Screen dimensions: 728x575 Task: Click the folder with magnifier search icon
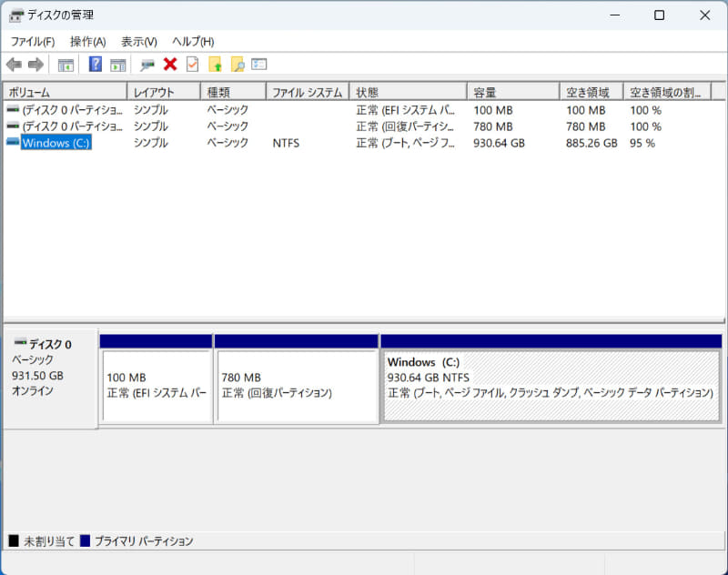pyautogui.click(x=236, y=64)
